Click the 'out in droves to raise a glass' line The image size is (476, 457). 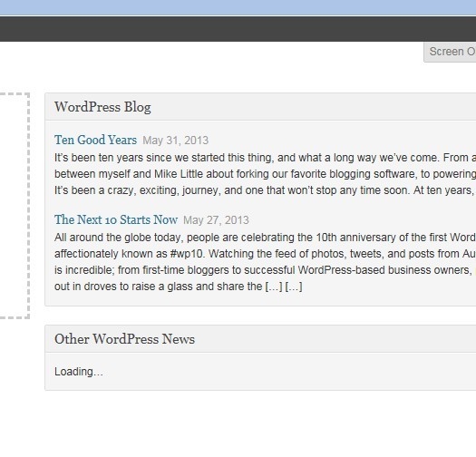click(179, 287)
